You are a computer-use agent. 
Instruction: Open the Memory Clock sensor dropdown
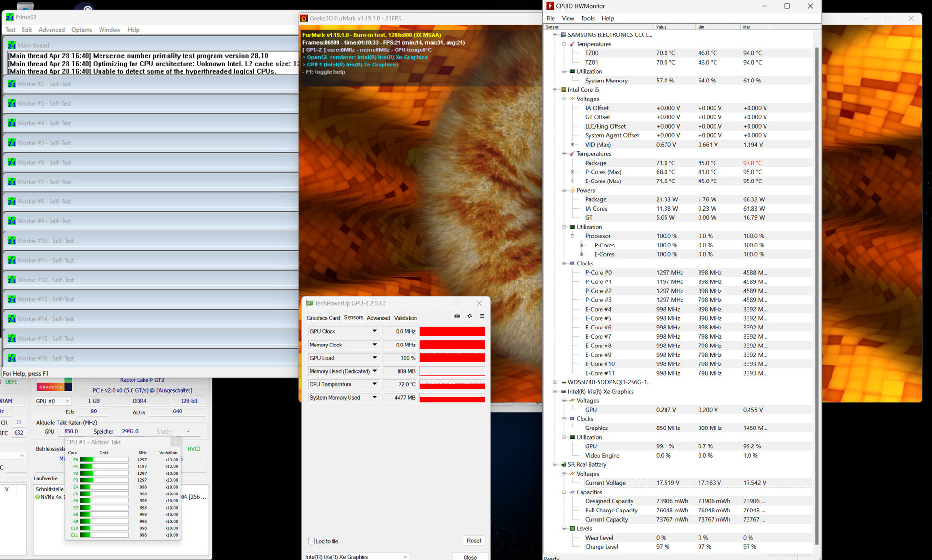(375, 345)
